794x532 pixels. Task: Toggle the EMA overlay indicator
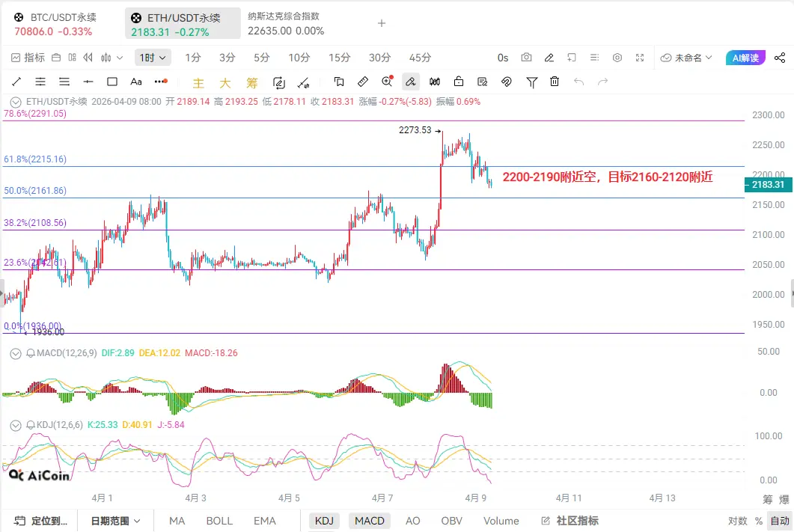pos(265,521)
